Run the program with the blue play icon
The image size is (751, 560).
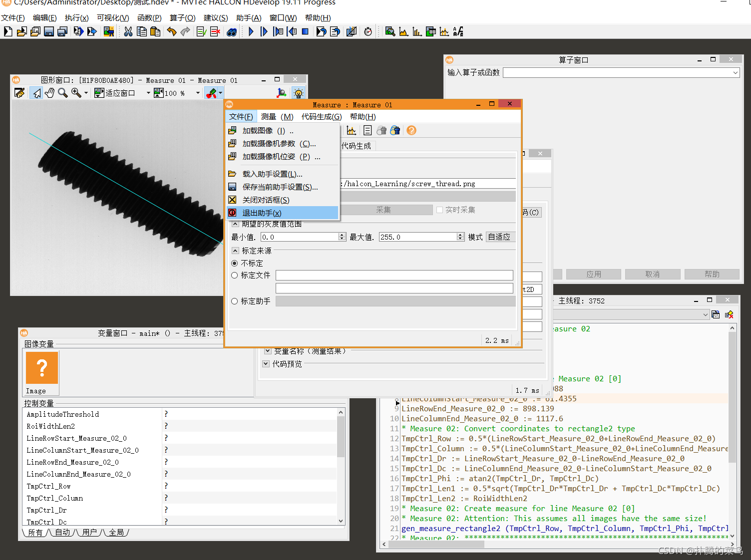point(251,31)
